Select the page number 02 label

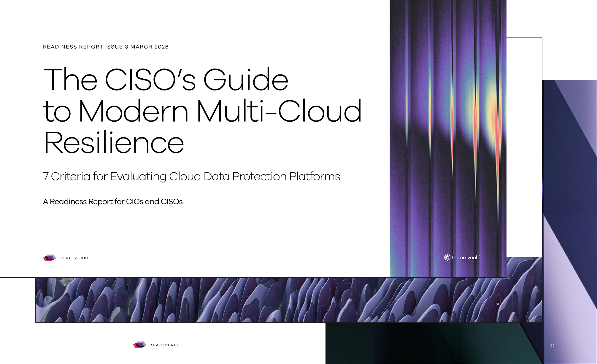tap(552, 346)
